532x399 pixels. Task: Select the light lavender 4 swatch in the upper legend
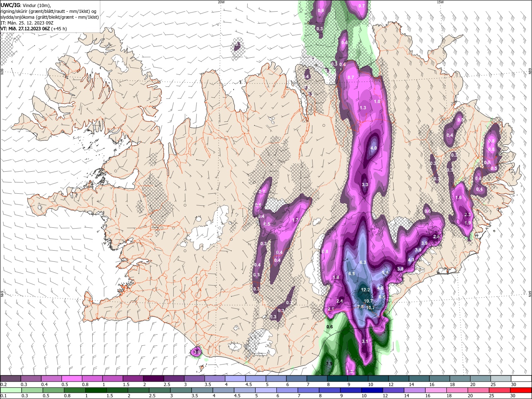234,379
